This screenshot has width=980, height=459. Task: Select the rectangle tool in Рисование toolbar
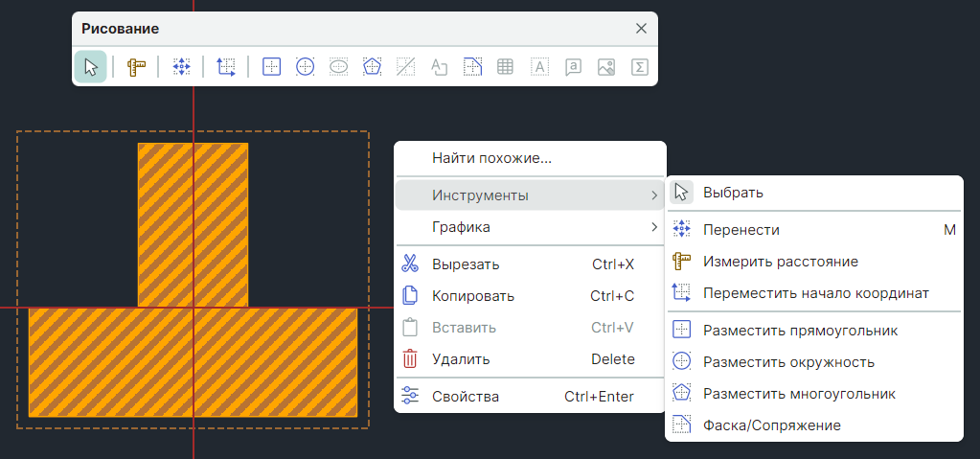272,67
